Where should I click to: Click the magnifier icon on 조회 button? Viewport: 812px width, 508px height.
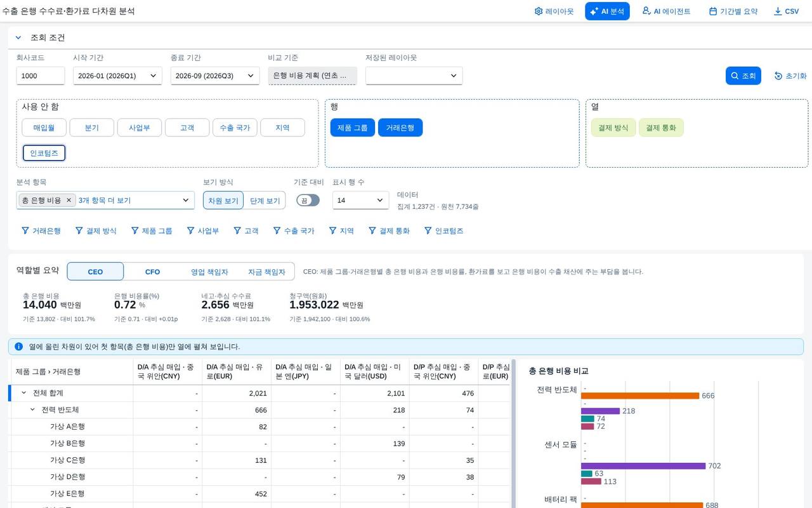tap(735, 76)
